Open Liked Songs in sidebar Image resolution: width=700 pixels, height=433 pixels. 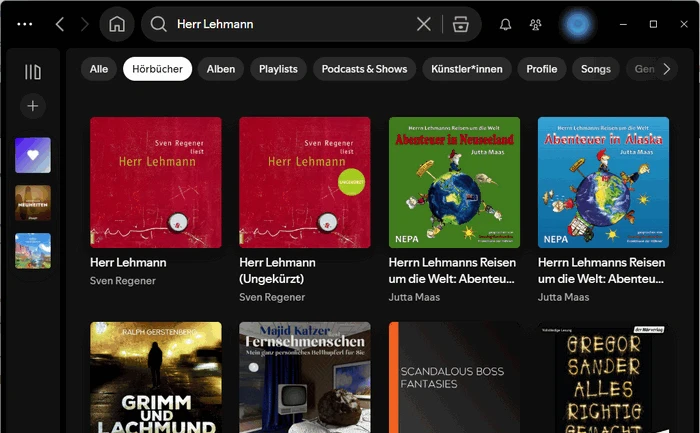33,155
